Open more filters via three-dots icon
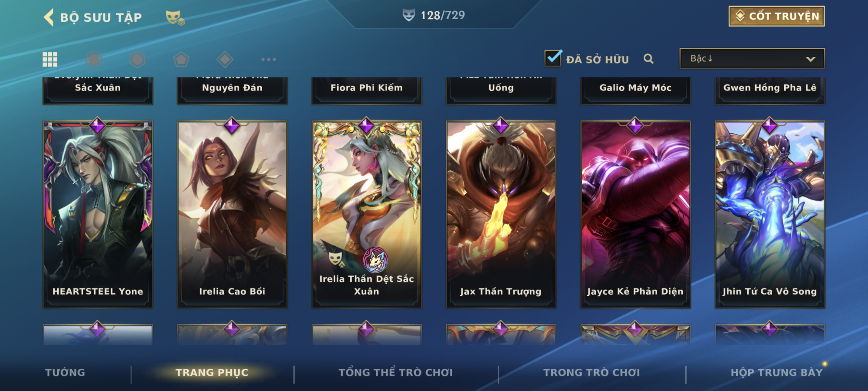 [x=268, y=59]
